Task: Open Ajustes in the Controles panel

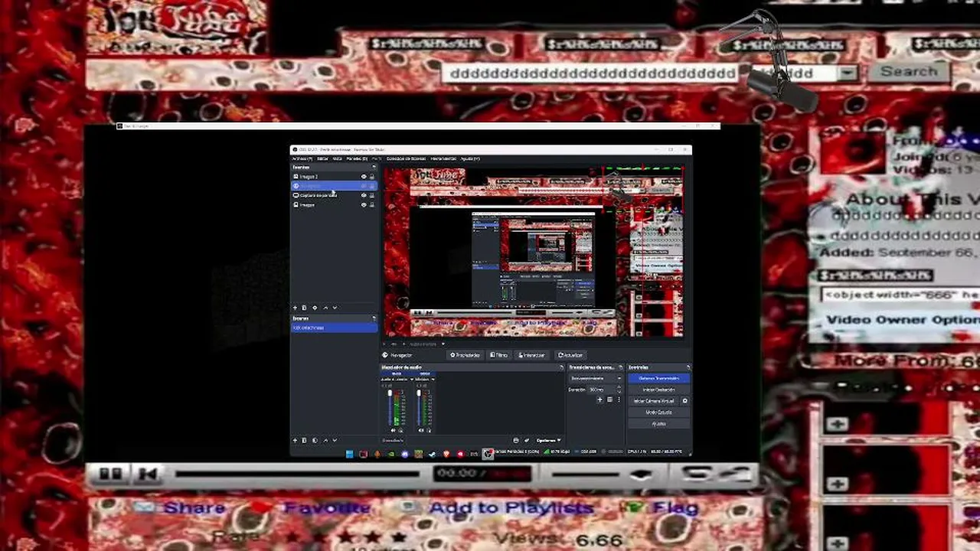Action: coord(659,424)
